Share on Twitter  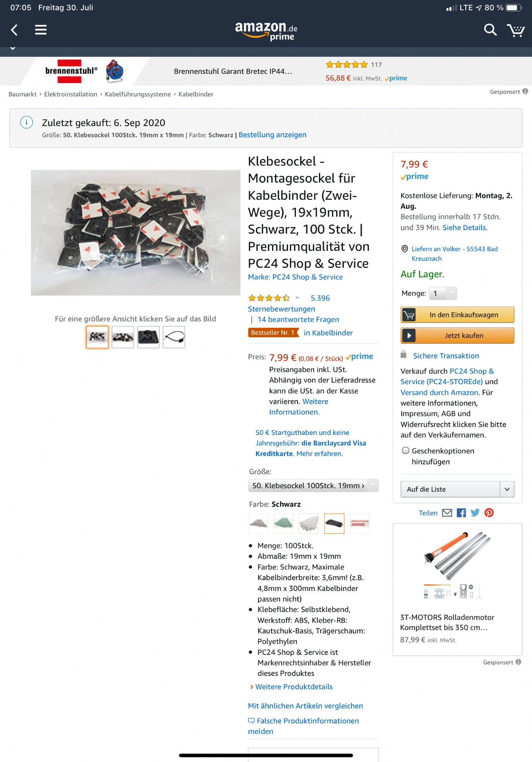(475, 513)
